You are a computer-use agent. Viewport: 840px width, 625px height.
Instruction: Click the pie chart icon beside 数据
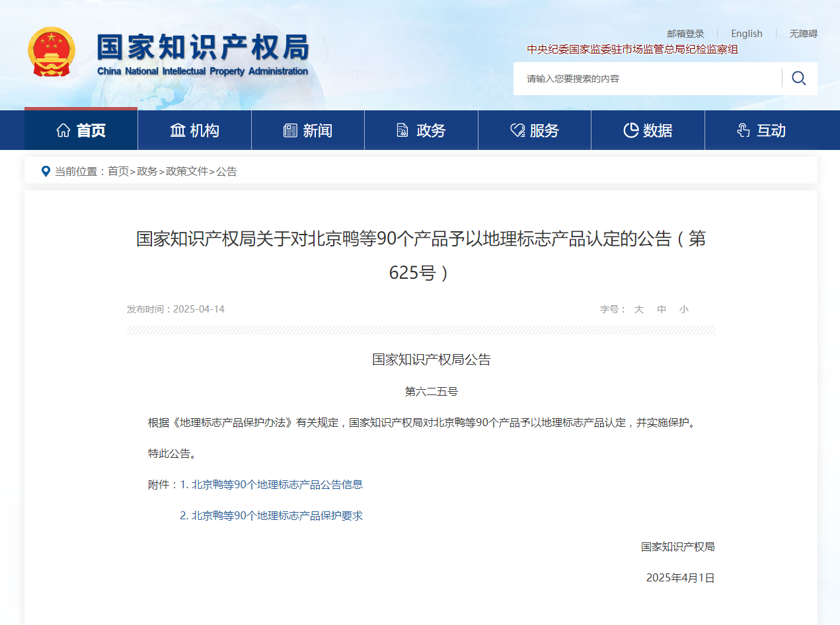[631, 130]
